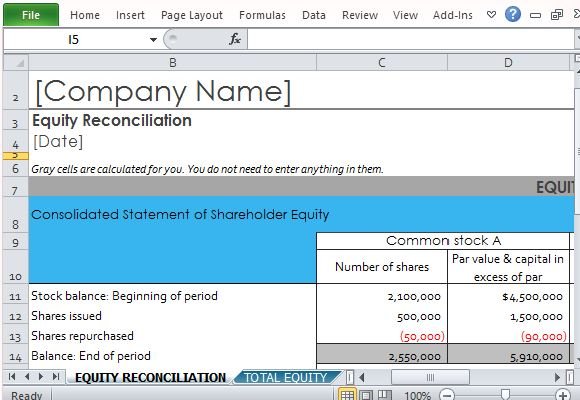Click the zoom out minus button
Image resolution: width=580 pixels, height=400 pixels.
point(447,395)
